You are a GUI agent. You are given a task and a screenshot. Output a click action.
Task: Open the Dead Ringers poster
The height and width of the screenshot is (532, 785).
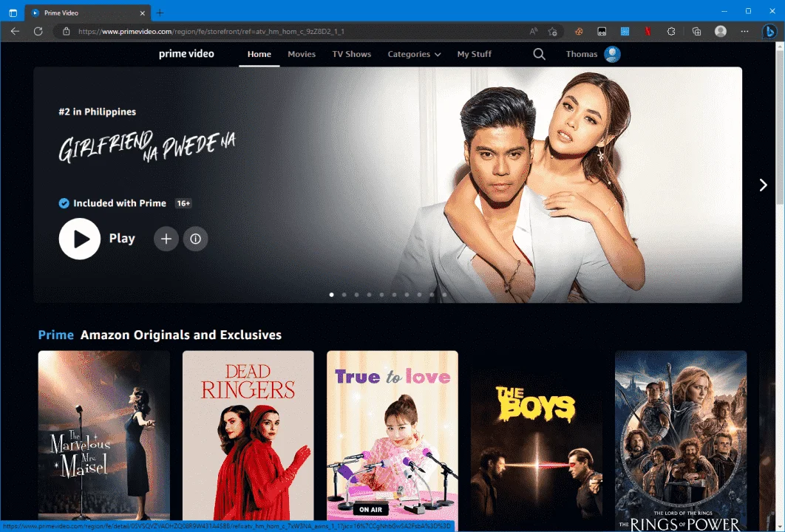tap(248, 435)
